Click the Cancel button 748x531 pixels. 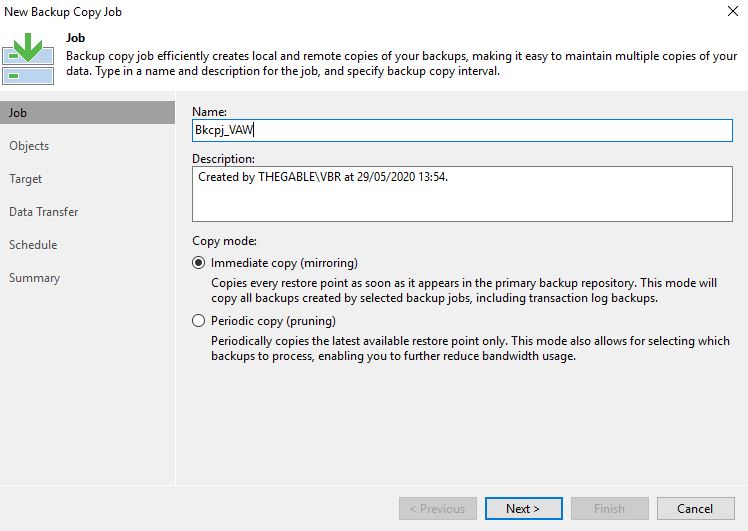tap(696, 509)
